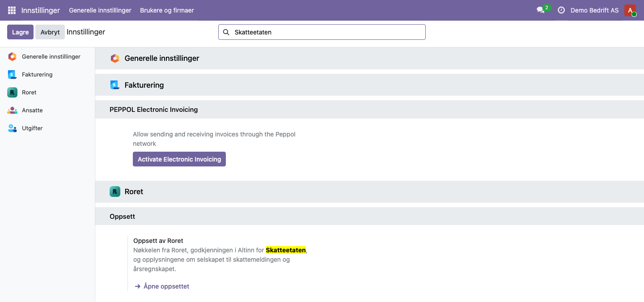Screen dimensions: 644x302
Task: Select Roret label in the sidebar
Action: coord(29,93)
